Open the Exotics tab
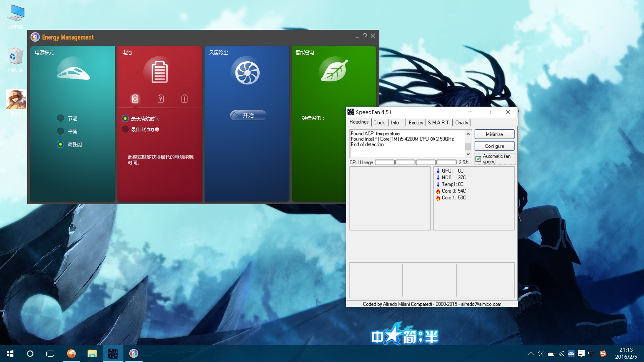This screenshot has width=644, height=362. pos(416,123)
